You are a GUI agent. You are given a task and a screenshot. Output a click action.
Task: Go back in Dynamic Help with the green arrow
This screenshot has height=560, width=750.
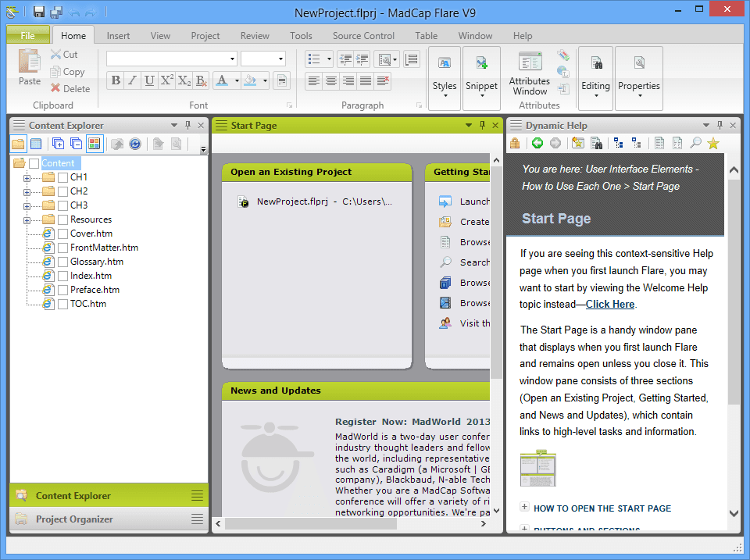point(537,143)
